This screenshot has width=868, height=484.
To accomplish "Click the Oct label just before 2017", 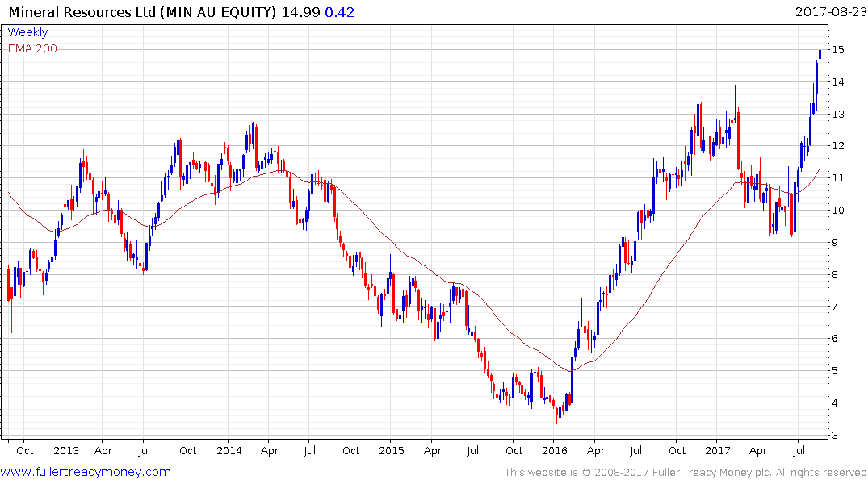I will pos(677,450).
